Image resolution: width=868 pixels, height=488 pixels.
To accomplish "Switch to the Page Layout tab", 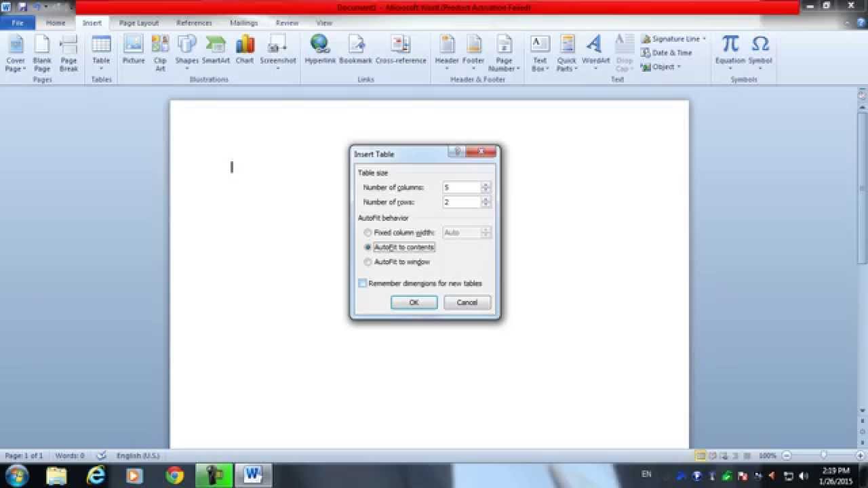I will coord(138,23).
